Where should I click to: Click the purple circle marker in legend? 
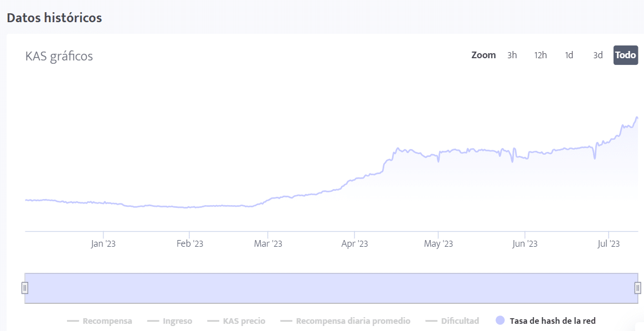501,320
